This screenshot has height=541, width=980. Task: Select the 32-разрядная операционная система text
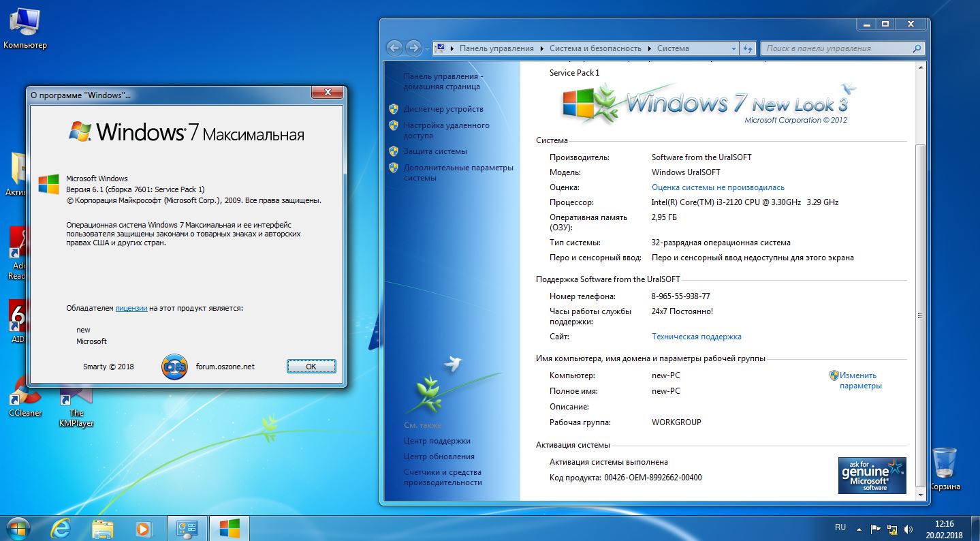coord(721,243)
